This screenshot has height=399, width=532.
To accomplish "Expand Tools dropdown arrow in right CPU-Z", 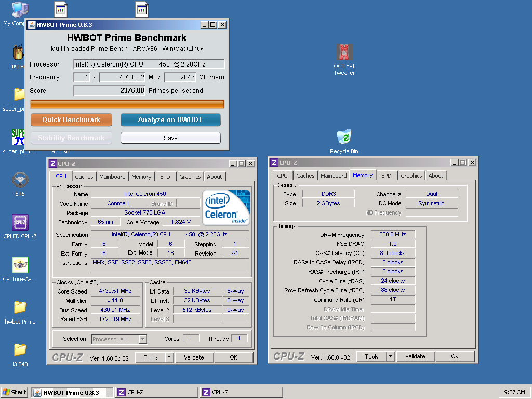I will pos(391,356).
